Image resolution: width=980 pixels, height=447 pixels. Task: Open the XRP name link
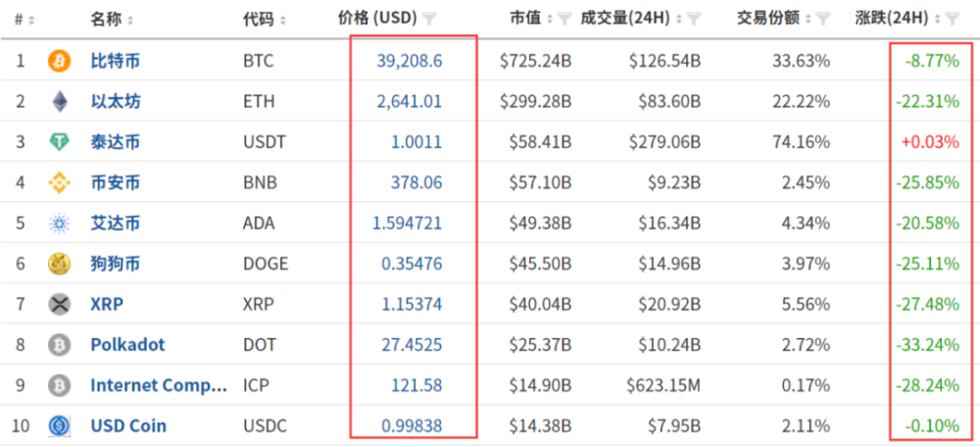click(107, 305)
